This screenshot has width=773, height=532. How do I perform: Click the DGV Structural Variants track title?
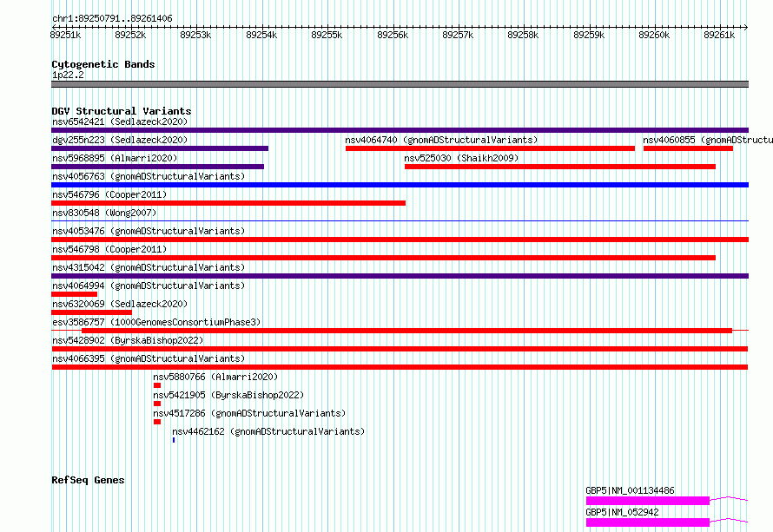(122, 111)
